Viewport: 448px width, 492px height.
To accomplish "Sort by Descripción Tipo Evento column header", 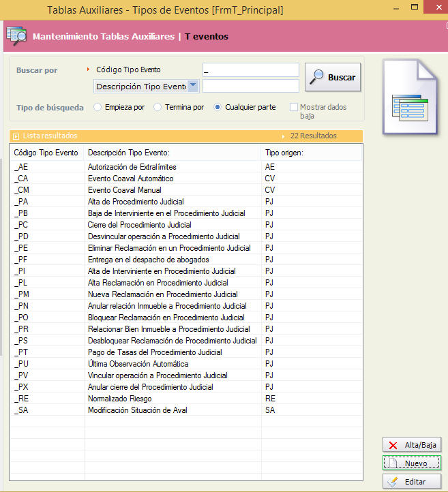I will point(173,153).
